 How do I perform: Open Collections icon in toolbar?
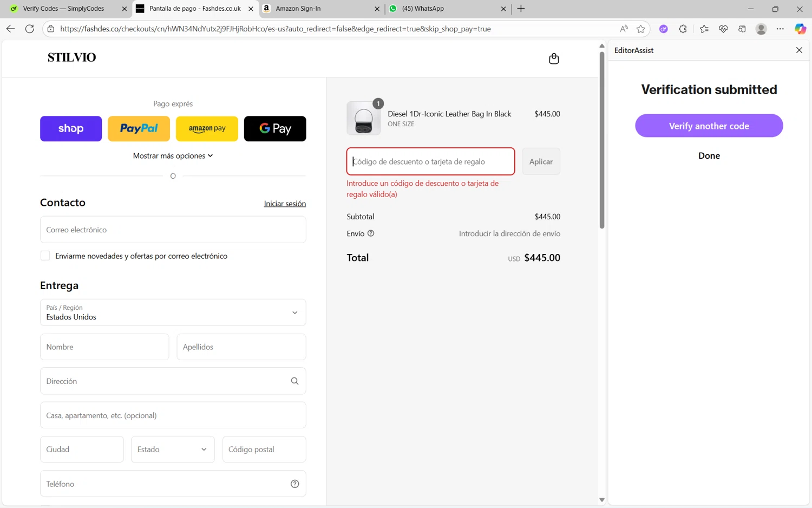(x=742, y=29)
